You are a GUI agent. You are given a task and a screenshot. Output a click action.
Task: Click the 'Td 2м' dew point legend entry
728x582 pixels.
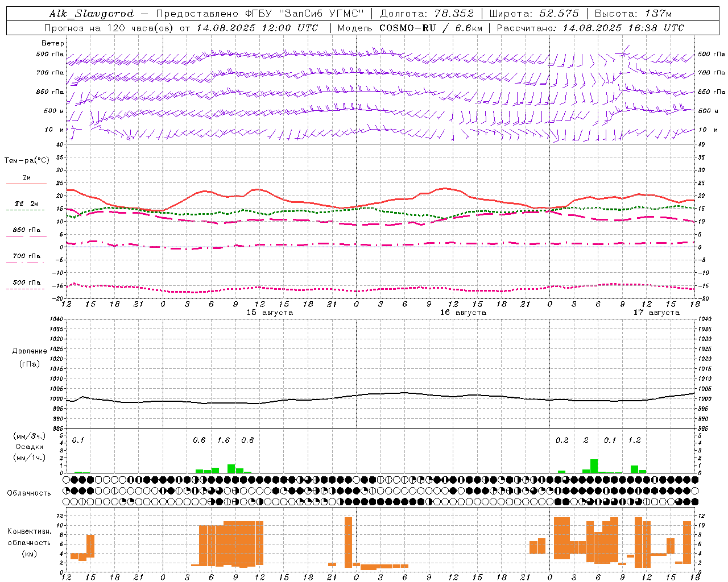tap(27, 203)
